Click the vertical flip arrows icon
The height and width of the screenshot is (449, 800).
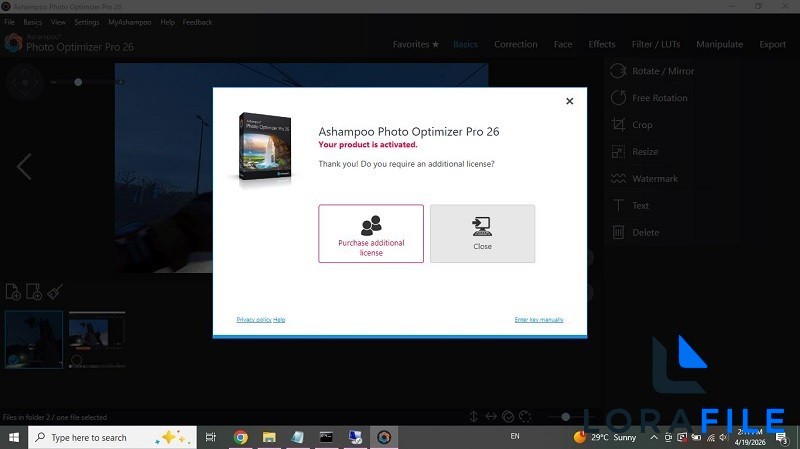coord(473,417)
